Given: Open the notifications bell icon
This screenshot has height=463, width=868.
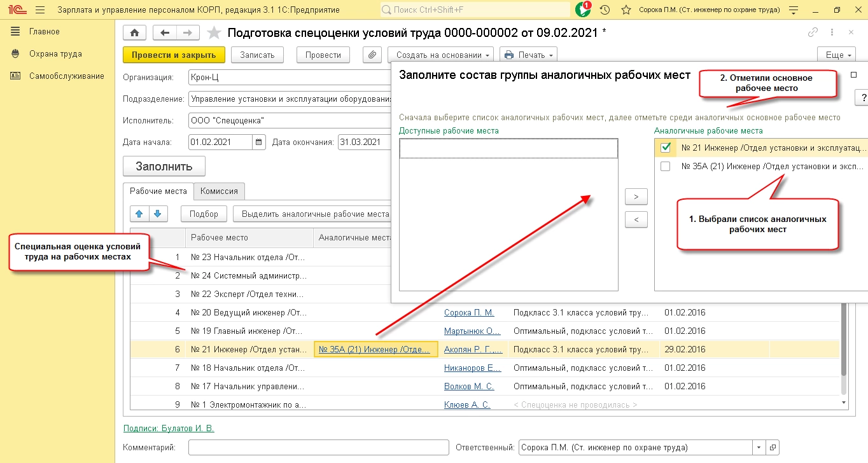Looking at the screenshot, I should pos(582,10).
